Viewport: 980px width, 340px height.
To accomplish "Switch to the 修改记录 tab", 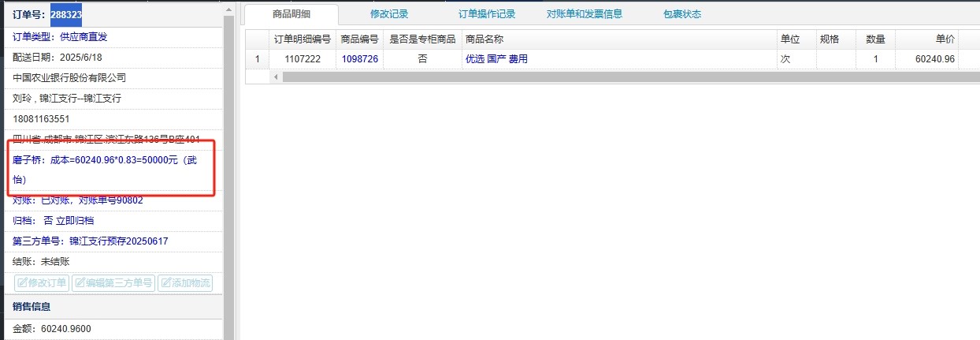I will coord(389,14).
